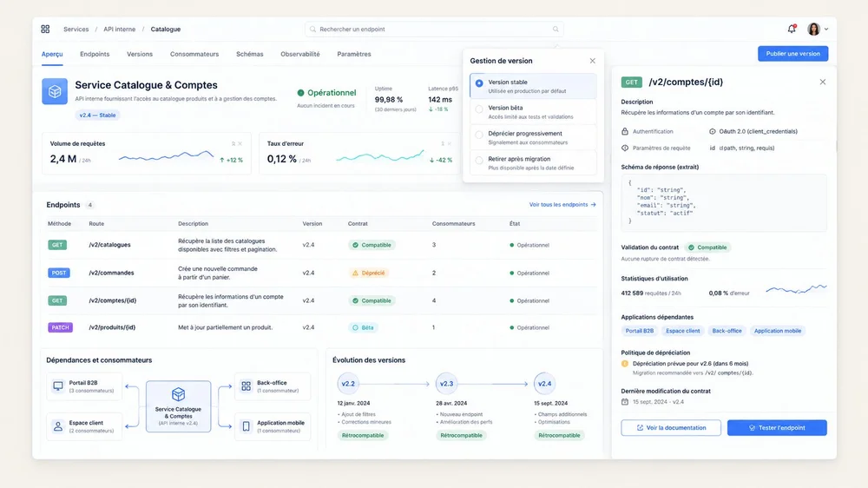The width and height of the screenshot is (868, 488).
Task: Click the central Service Catalogue & Comptes node
Action: tap(178, 406)
